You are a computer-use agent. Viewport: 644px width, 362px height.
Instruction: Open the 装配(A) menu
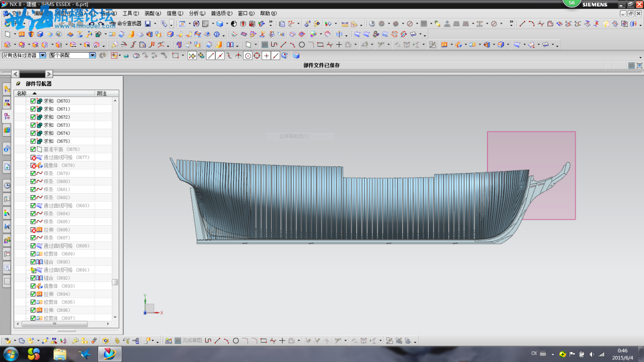coord(152,14)
